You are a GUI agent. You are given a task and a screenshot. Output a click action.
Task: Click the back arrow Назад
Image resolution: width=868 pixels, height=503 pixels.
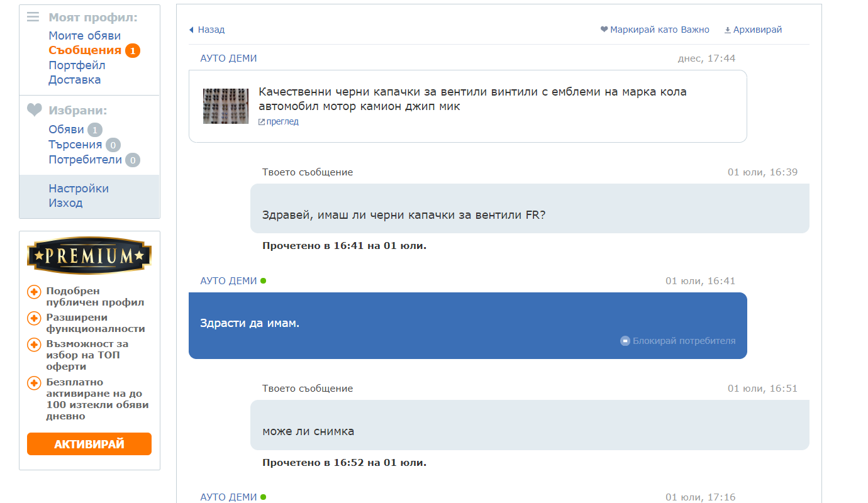207,30
